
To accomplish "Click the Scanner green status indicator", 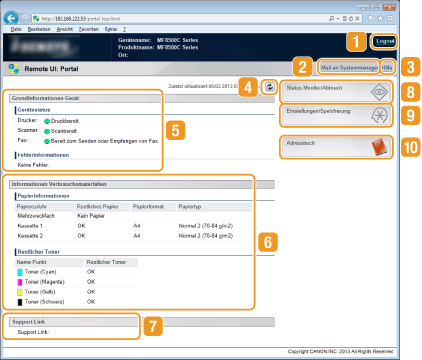I will 47,131.
